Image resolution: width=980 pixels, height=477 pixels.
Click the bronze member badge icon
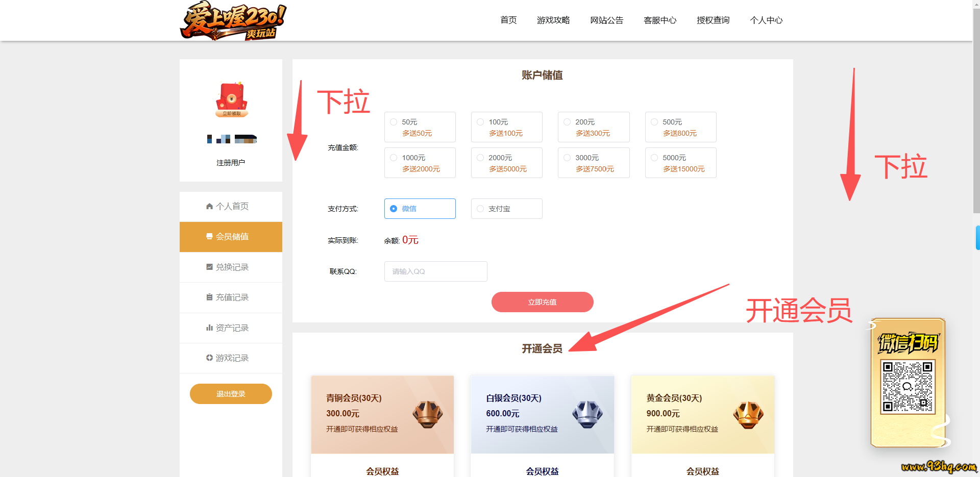pos(427,414)
